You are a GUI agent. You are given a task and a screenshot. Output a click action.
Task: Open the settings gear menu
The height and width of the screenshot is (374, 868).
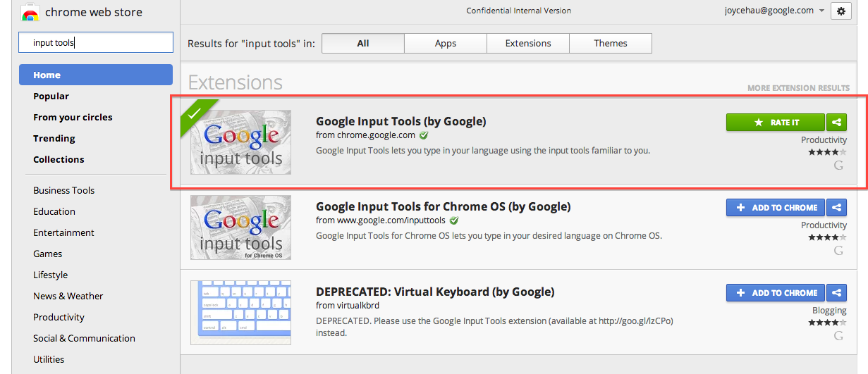840,11
